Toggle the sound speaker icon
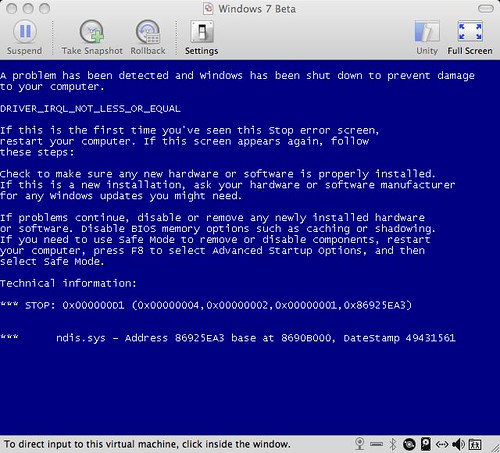500x453 pixels. (459, 444)
